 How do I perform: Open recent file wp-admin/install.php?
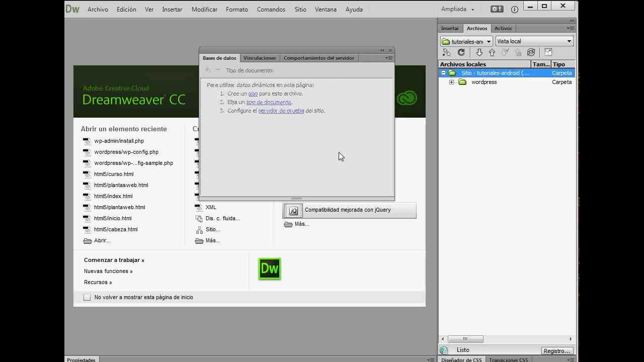point(119,141)
